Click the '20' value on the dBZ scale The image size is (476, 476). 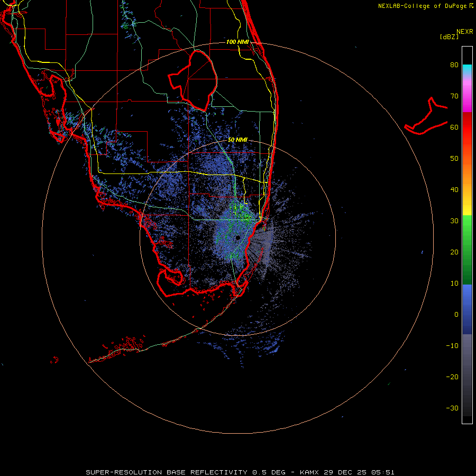454,252
